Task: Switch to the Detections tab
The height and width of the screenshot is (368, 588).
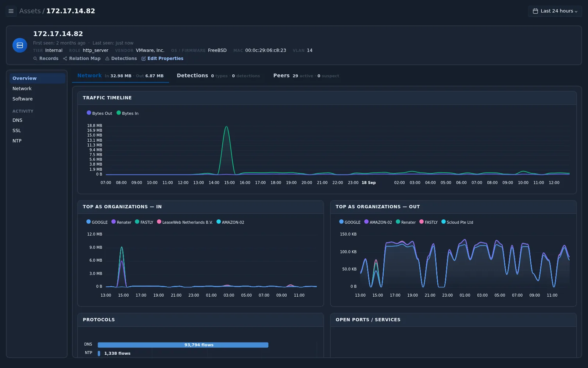Action: tap(218, 76)
